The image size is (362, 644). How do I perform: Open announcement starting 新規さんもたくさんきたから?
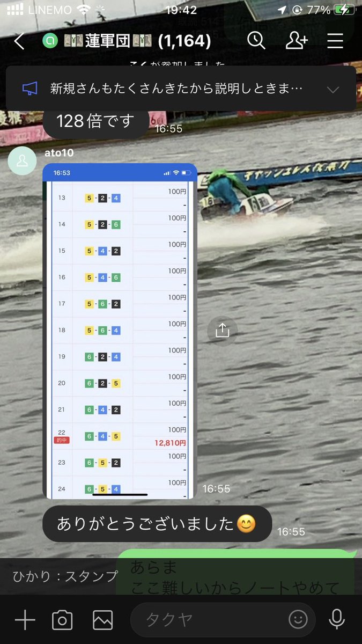181,89
